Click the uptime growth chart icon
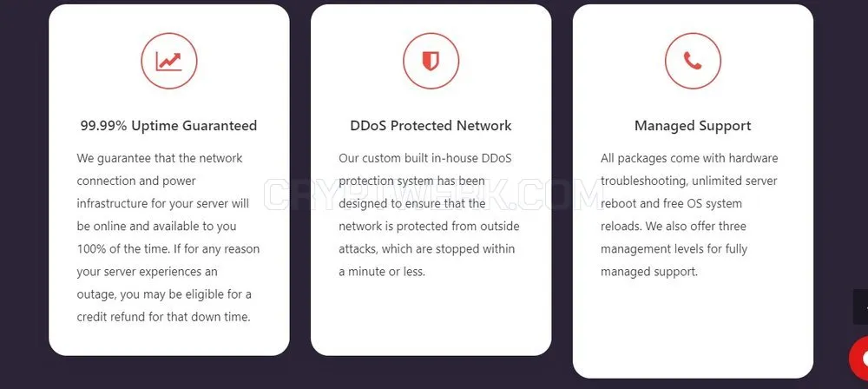868x389 pixels. 169,61
